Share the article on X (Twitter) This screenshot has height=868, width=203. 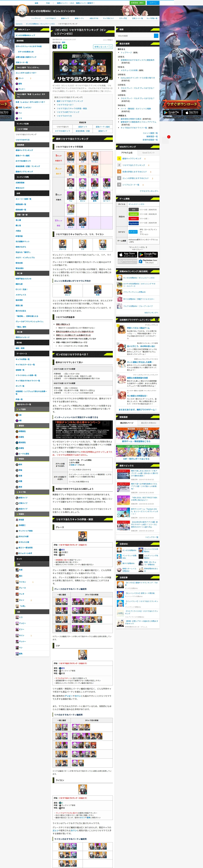(x=54, y=46)
